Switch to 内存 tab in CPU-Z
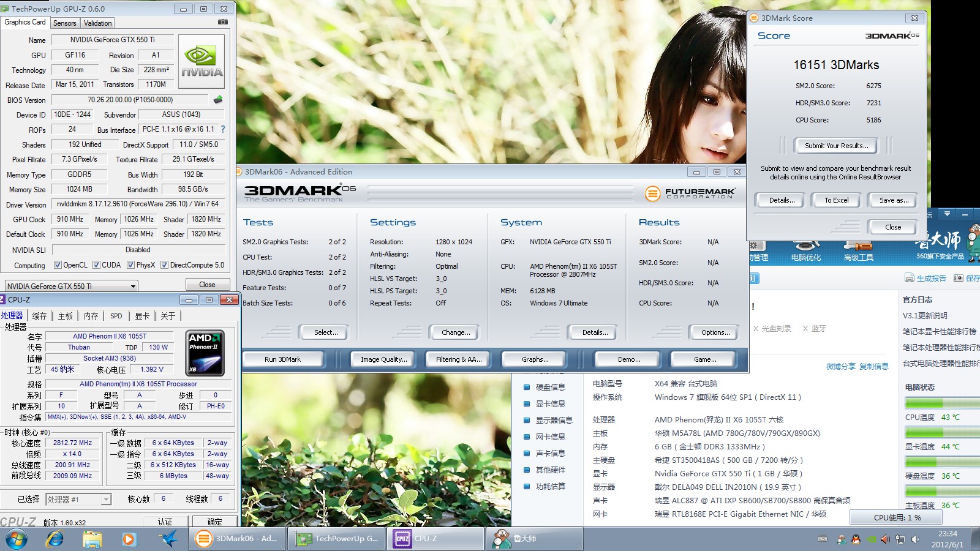This screenshot has height=551, width=980. [x=91, y=316]
